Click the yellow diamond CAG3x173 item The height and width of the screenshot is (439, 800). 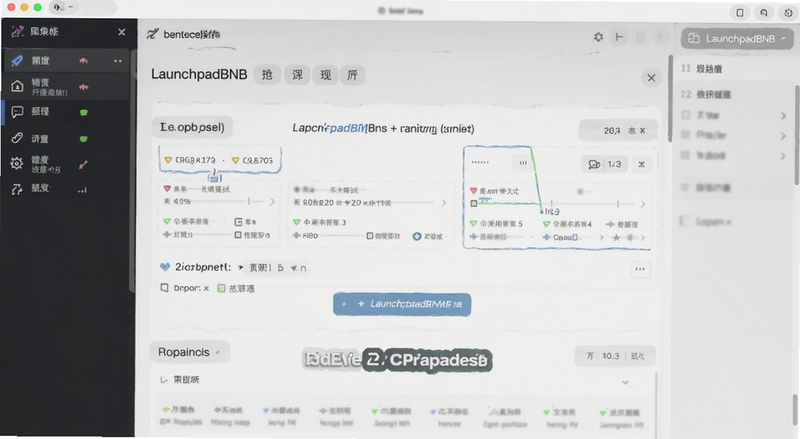[190, 160]
